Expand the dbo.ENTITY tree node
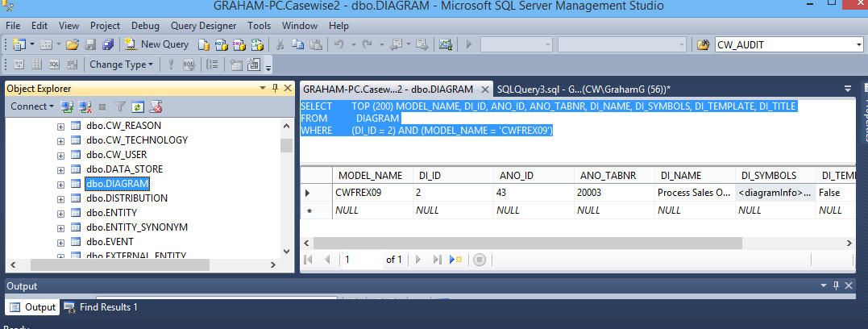 click(x=60, y=213)
